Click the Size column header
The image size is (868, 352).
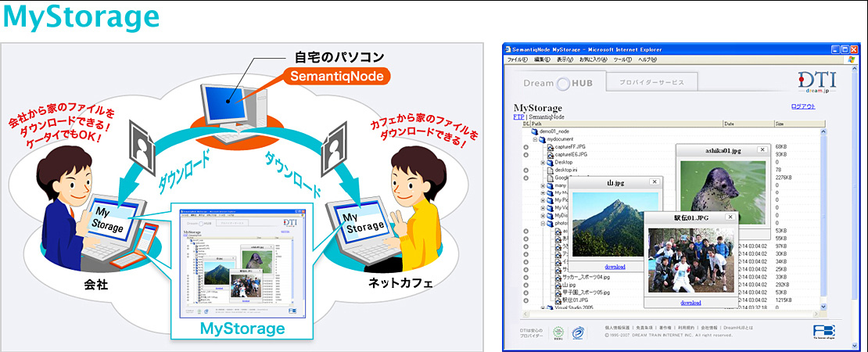tap(799, 124)
